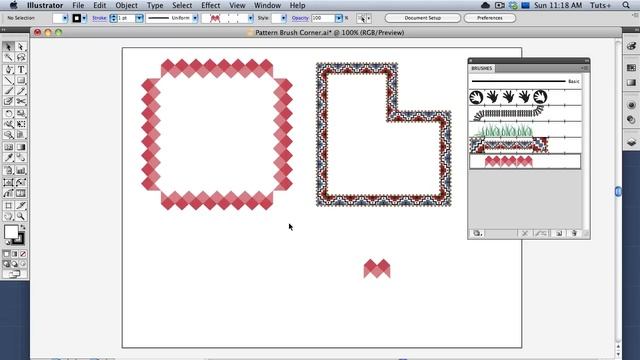640x360 pixels.
Task: Click the Document Setup button
Action: pyautogui.click(x=422, y=18)
